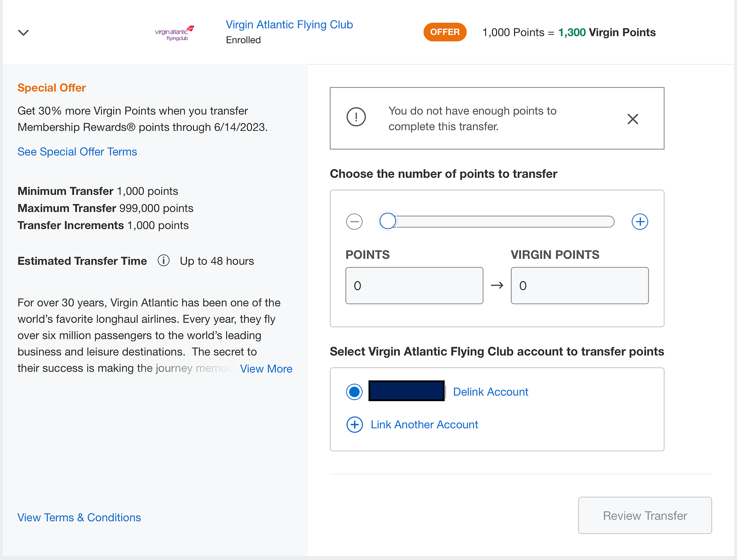The width and height of the screenshot is (737, 560).
Task: Click the Link Another Account plus icon
Action: [355, 425]
